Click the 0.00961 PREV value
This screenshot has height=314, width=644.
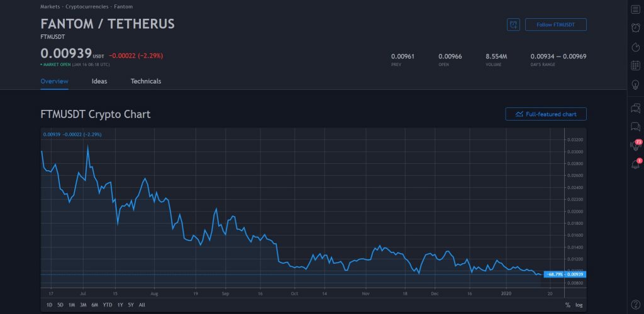(x=402, y=57)
